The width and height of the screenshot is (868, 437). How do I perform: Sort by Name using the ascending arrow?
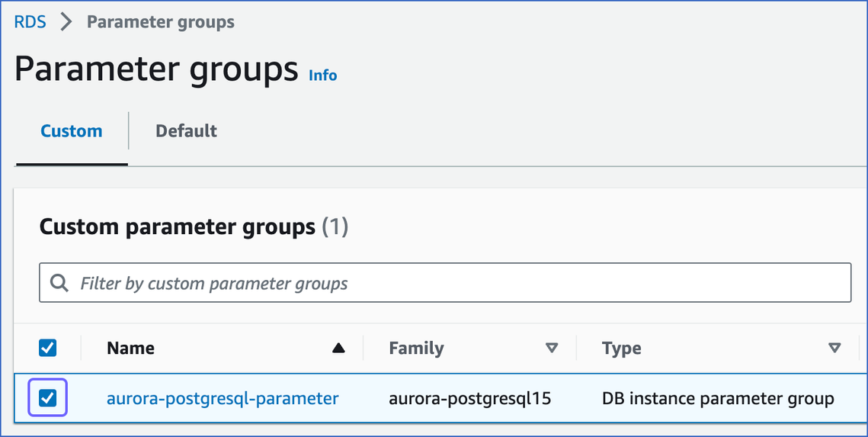pyautogui.click(x=338, y=349)
